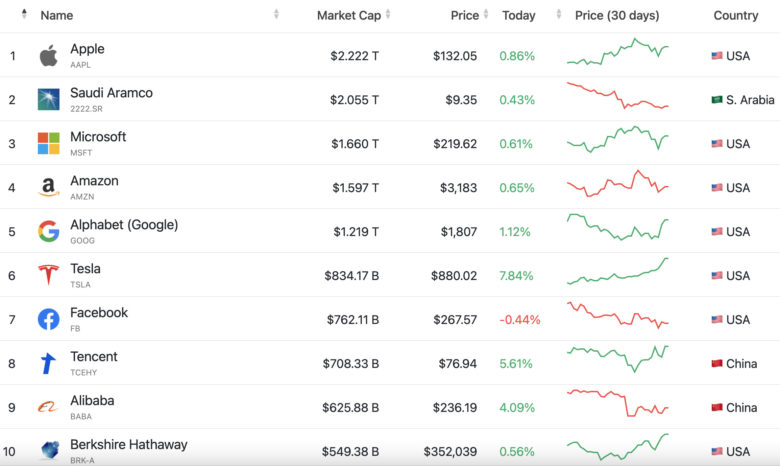The width and height of the screenshot is (780, 466).
Task: Click Tencent's $708.33 B market cap
Action: [351, 364]
